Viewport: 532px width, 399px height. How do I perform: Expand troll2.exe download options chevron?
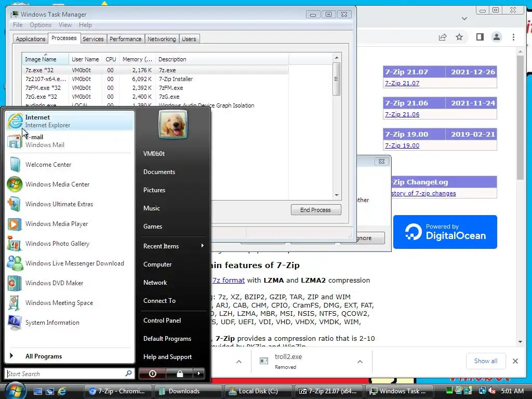(x=360, y=362)
